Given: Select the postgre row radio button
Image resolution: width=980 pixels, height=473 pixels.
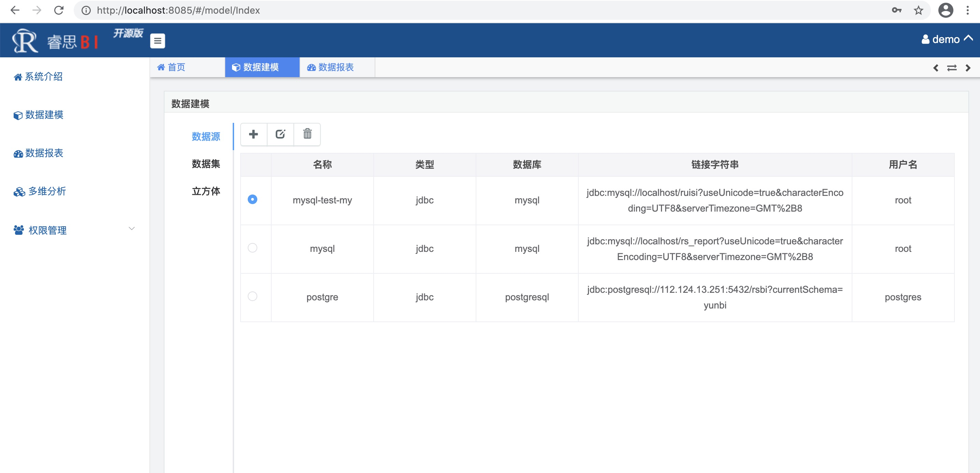Looking at the screenshot, I should tap(252, 296).
